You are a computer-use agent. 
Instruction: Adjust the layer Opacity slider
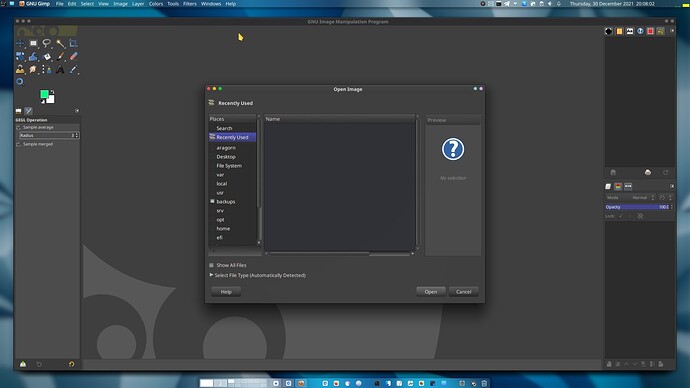pyautogui.click(x=637, y=207)
